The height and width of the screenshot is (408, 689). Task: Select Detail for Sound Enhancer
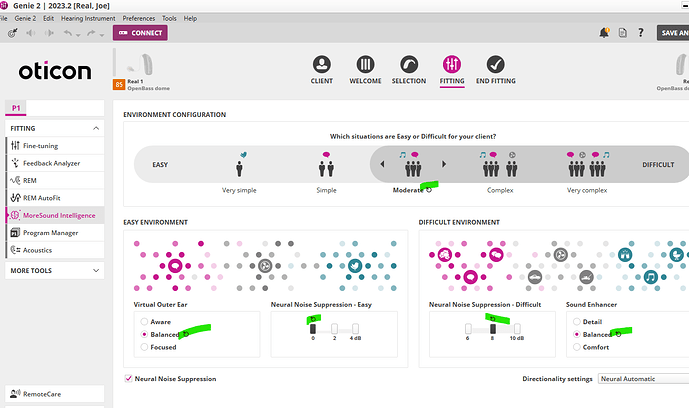tap(577, 321)
